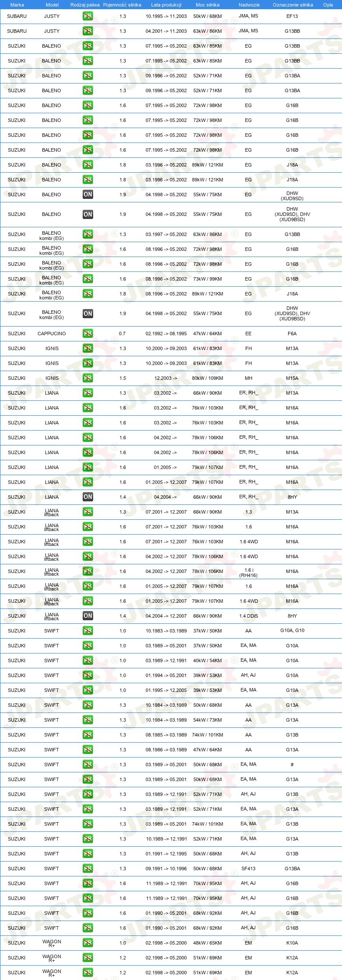Click the petrol icon in the Subaru Justy 04.2001 row

click(88, 31)
